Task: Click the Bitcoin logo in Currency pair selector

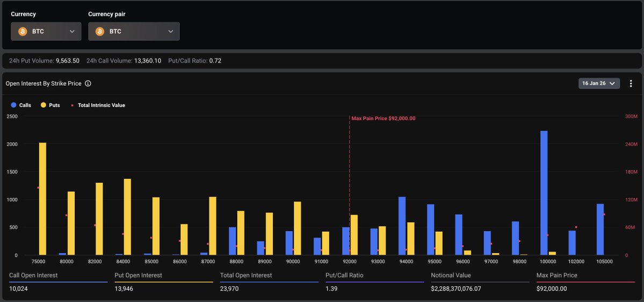Action: (100, 32)
